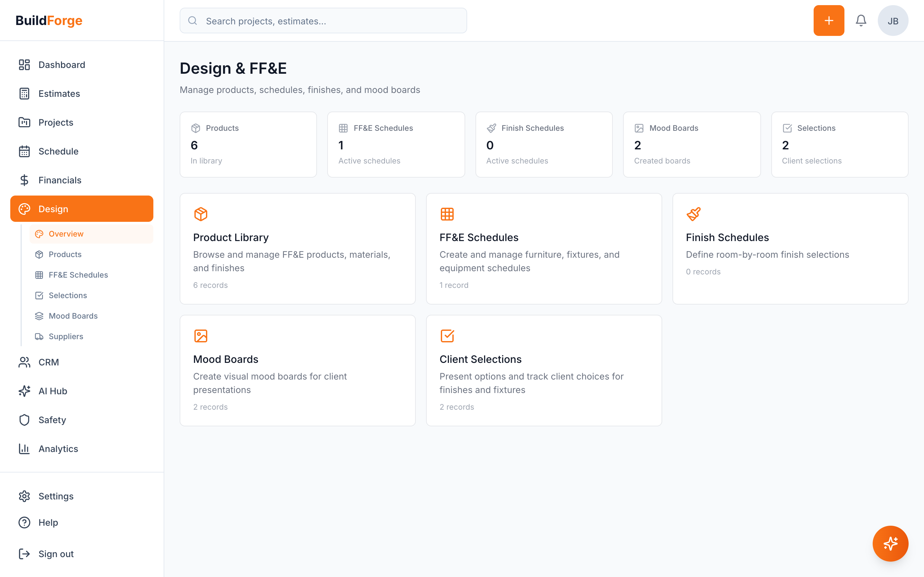This screenshot has width=924, height=577.
Task: Click the Estimates calculator icon
Action: click(24, 94)
